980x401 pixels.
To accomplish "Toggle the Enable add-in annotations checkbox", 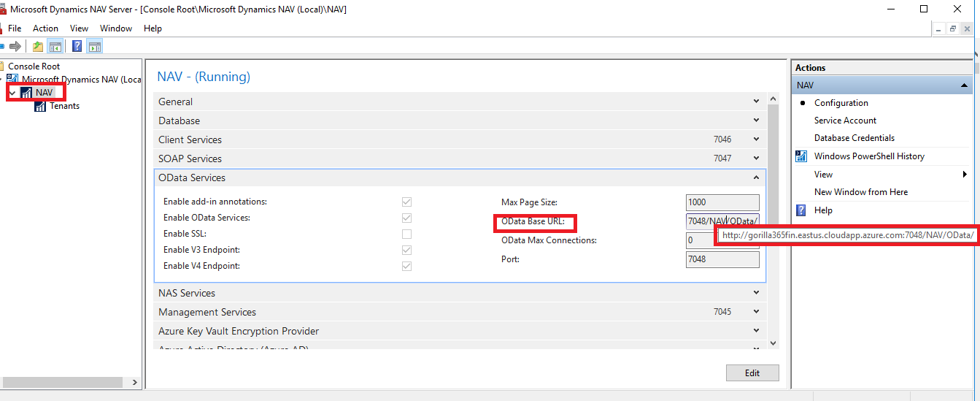I will pyautogui.click(x=406, y=202).
